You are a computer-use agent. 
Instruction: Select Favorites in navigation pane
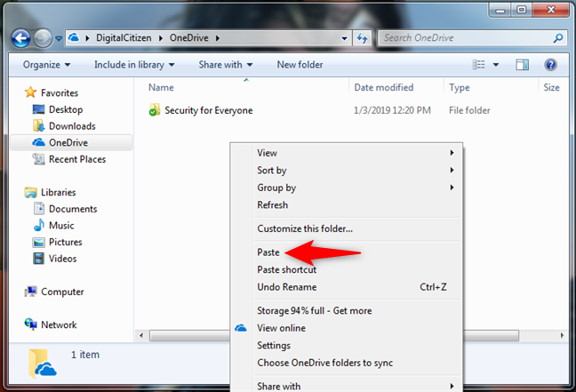(60, 93)
